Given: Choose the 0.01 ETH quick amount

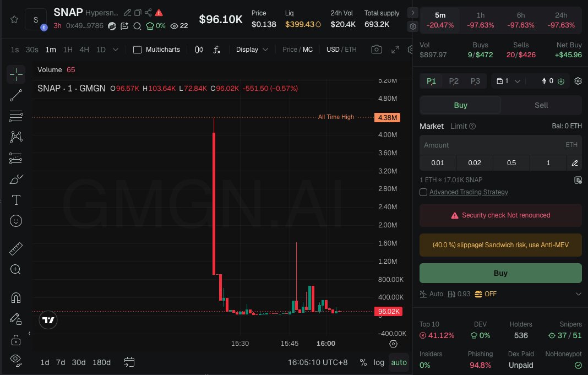Looking at the screenshot, I should pos(438,163).
